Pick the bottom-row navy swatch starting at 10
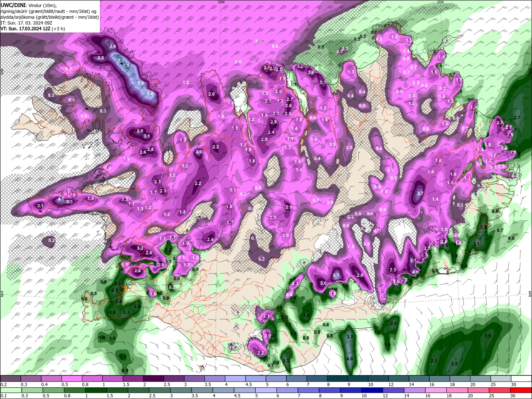The height and width of the screenshot is (399, 532). click(372, 390)
